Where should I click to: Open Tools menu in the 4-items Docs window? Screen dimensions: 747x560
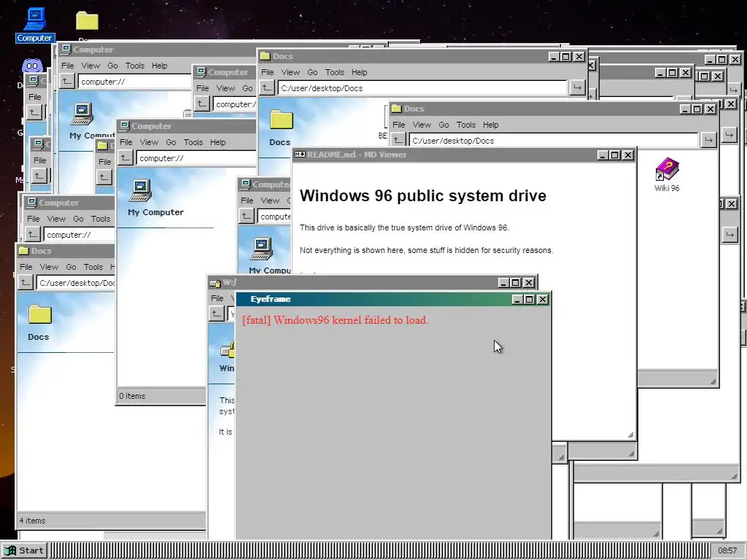tap(93, 267)
